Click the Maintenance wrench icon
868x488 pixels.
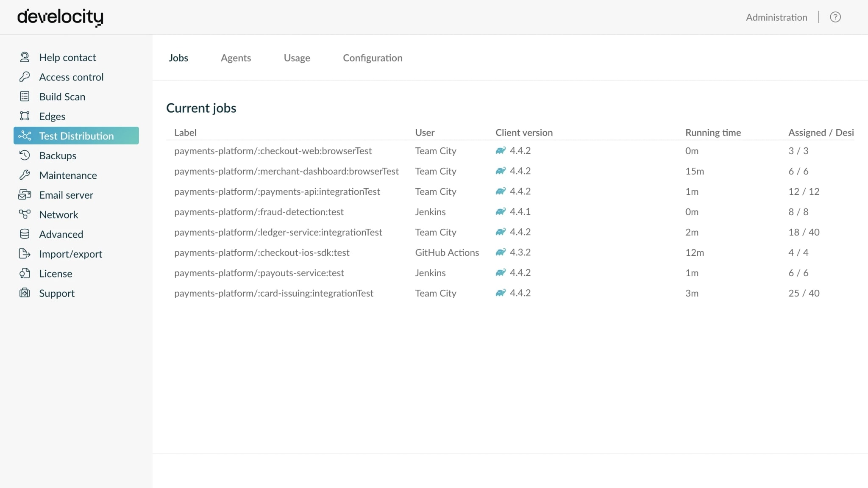pos(25,175)
